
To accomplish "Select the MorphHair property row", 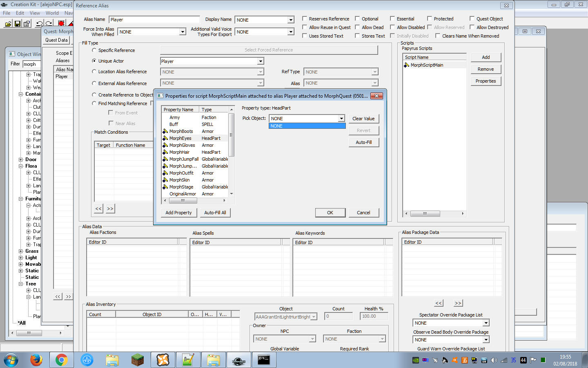I will pos(195,152).
